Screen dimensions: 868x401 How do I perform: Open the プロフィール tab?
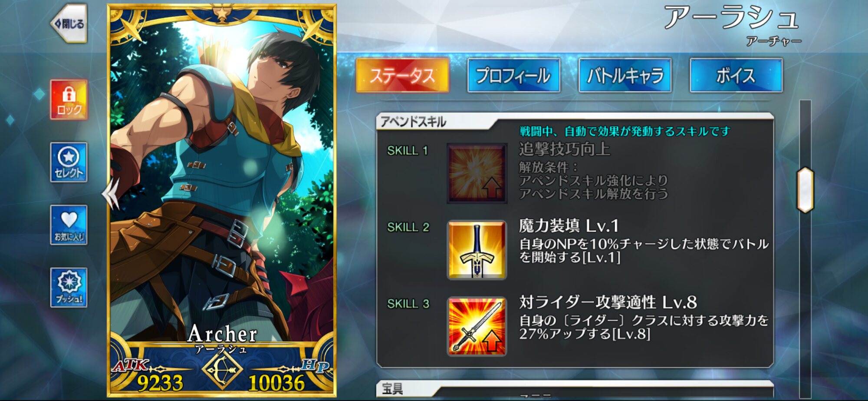tap(513, 76)
